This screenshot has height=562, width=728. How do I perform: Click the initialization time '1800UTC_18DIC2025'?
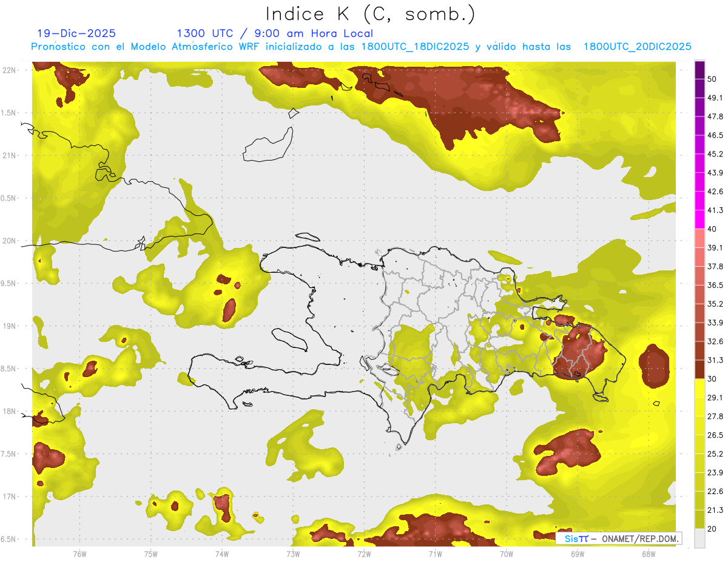pos(415,47)
